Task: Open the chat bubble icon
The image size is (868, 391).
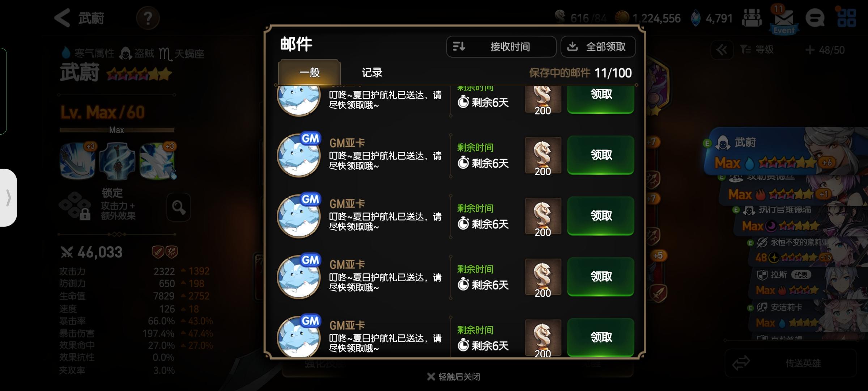Action: 815,18
